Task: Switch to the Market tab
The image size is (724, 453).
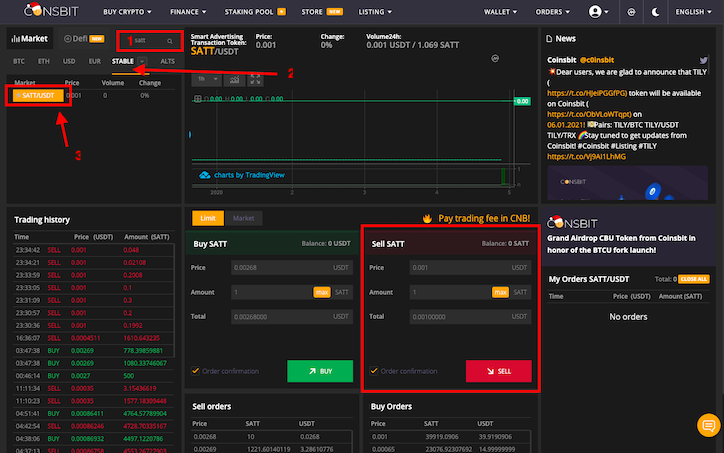Action: (30, 39)
